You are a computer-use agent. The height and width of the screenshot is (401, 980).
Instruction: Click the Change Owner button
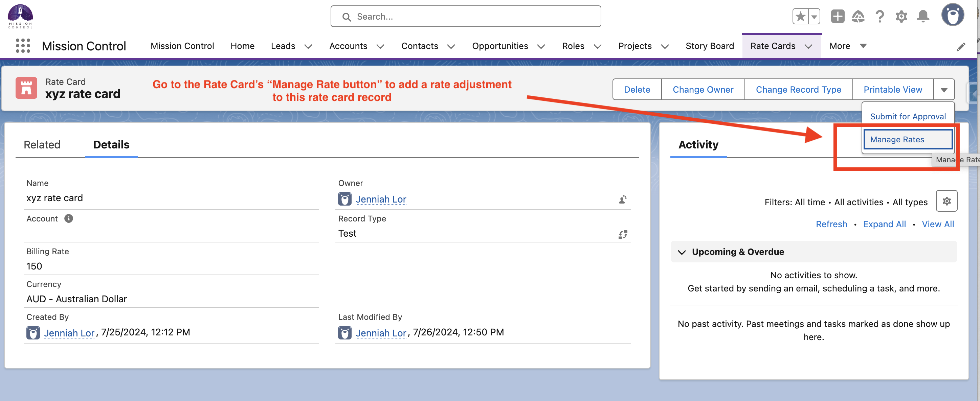(703, 90)
